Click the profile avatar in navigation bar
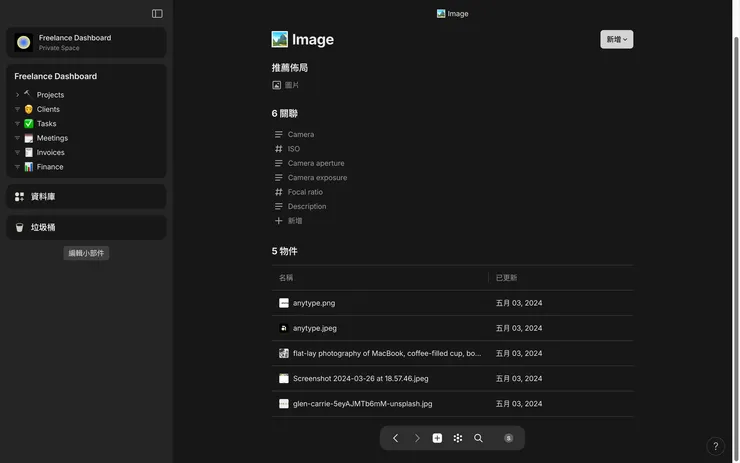This screenshot has width=740, height=463. click(508, 438)
